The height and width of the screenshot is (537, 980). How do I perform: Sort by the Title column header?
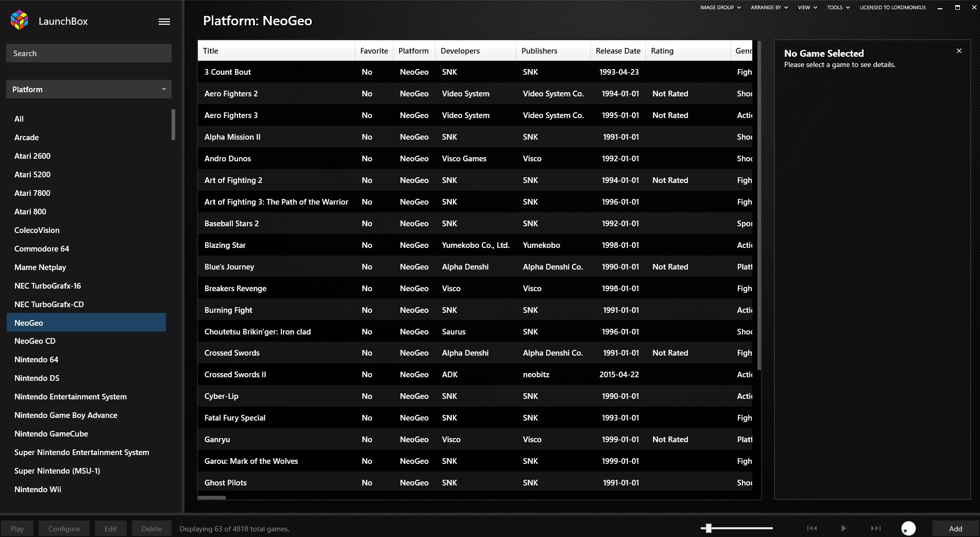pos(276,51)
